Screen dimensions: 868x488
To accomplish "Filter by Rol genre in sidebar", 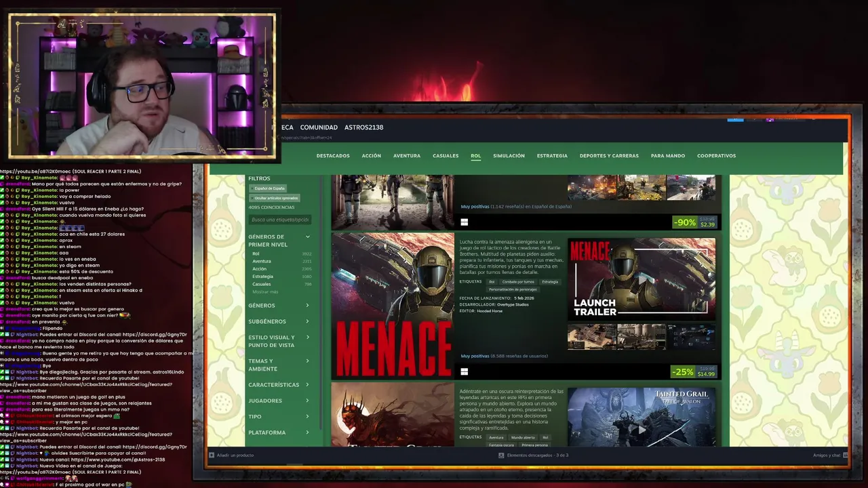I will [x=281, y=254].
